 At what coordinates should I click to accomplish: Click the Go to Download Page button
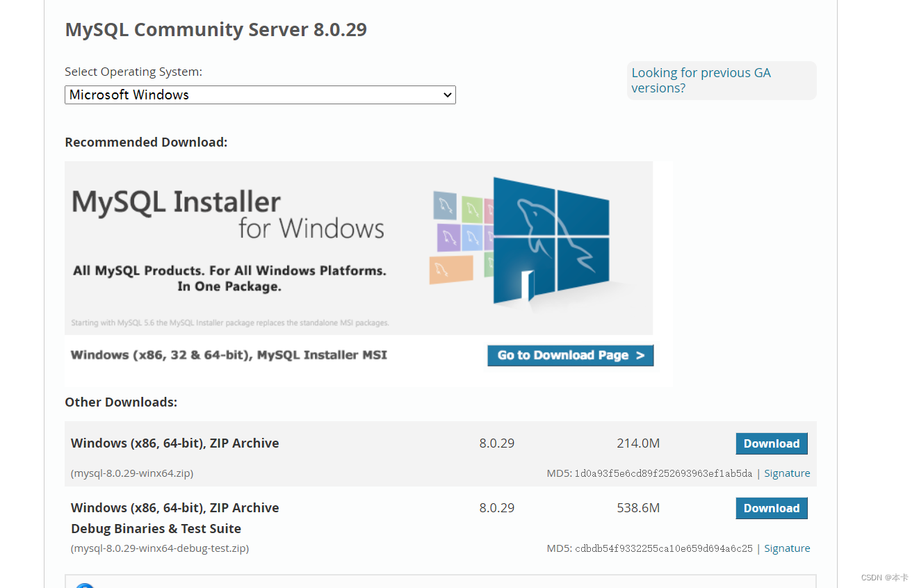(x=571, y=355)
